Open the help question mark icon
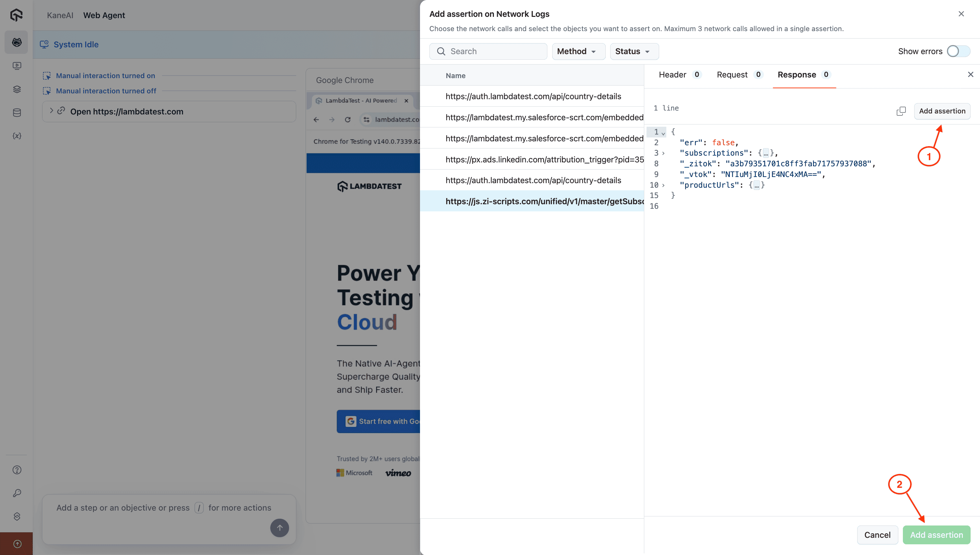Viewport: 980px width, 555px height. point(17,470)
